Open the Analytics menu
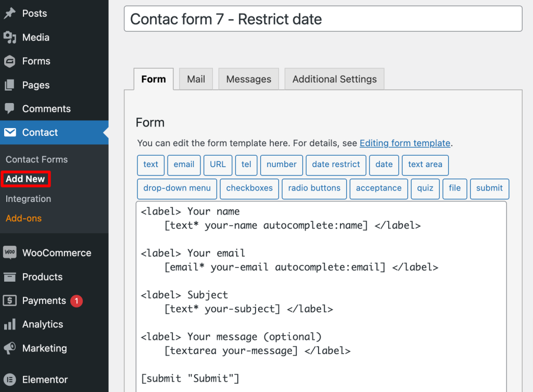 54,324
